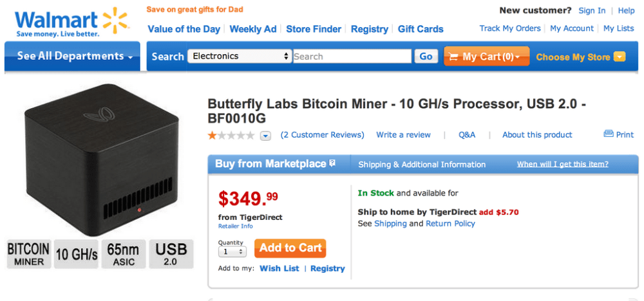644x301 pixels.
Task: Click the Buy from Marketplace help icon
Action: click(x=332, y=164)
